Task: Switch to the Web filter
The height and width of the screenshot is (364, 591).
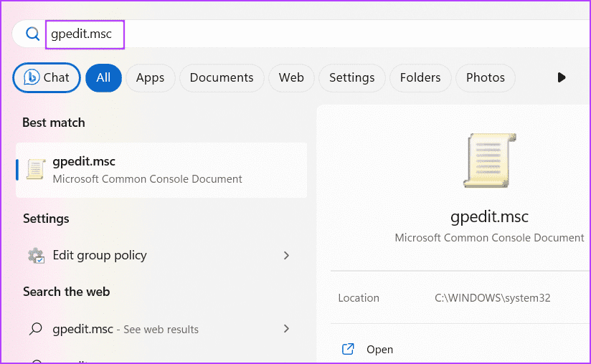Action: tap(291, 77)
